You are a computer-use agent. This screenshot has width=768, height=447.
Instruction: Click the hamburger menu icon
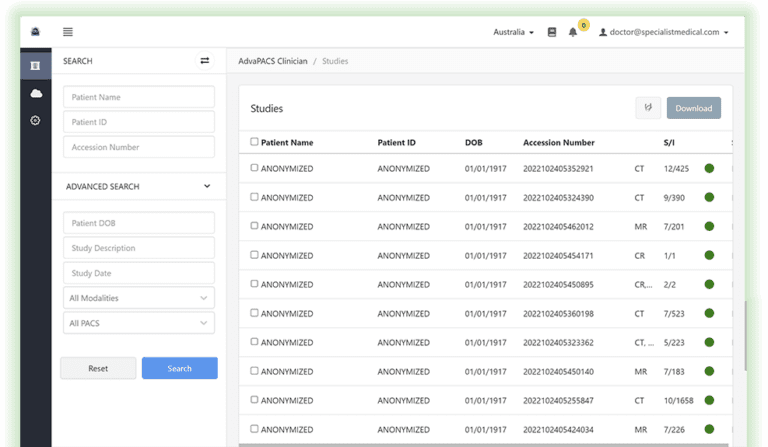(67, 32)
